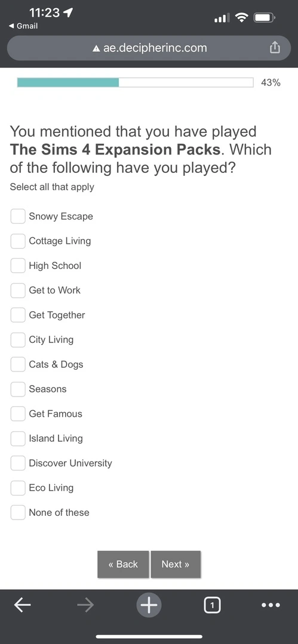298x644 pixels.
Task: Tap the browser forward arrow icon
Action: [85, 605]
